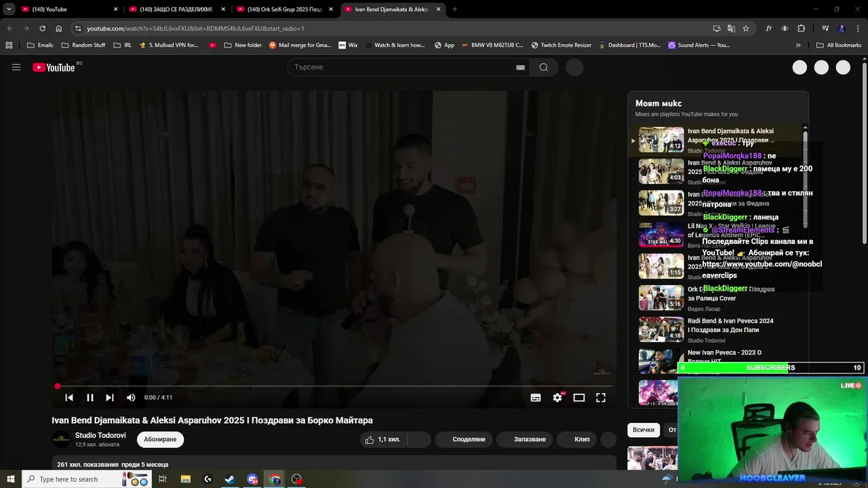Go back in browser history
The width and height of the screenshot is (868, 488).
[9, 28]
